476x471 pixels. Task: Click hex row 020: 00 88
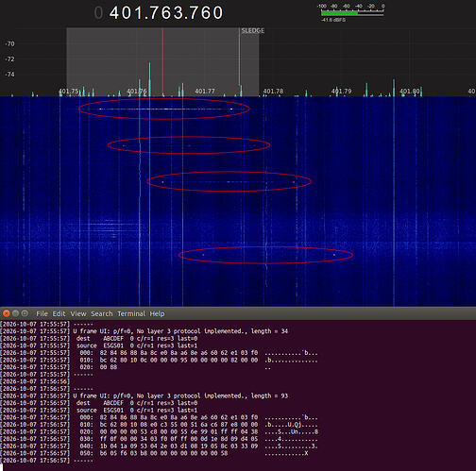click(135, 367)
